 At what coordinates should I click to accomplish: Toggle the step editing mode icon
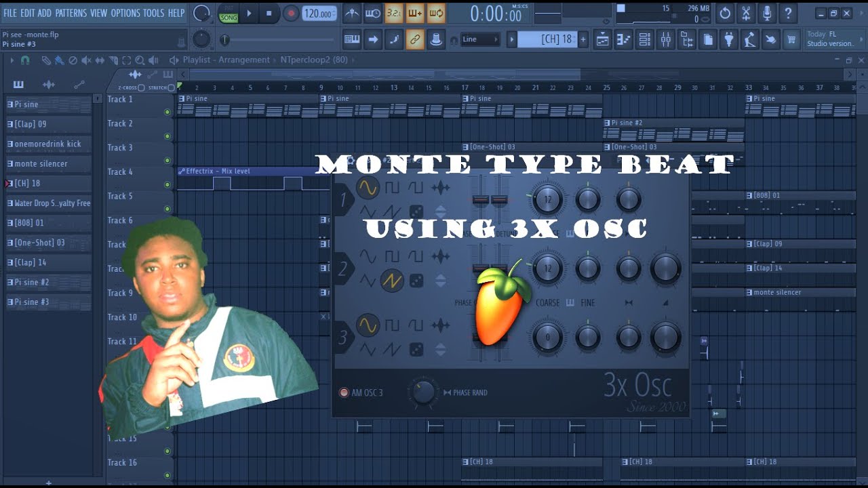394,40
